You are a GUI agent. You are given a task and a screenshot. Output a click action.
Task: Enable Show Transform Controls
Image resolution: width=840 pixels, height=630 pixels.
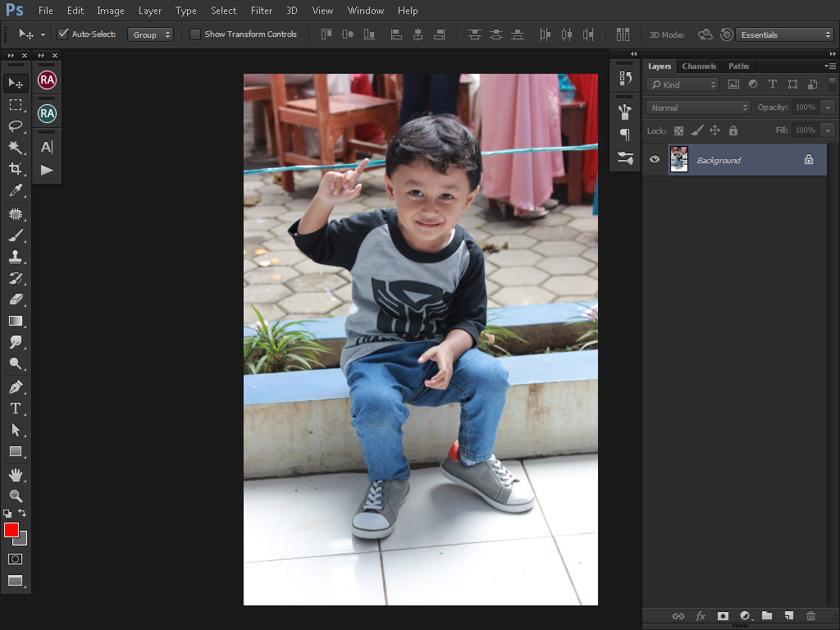pos(195,34)
